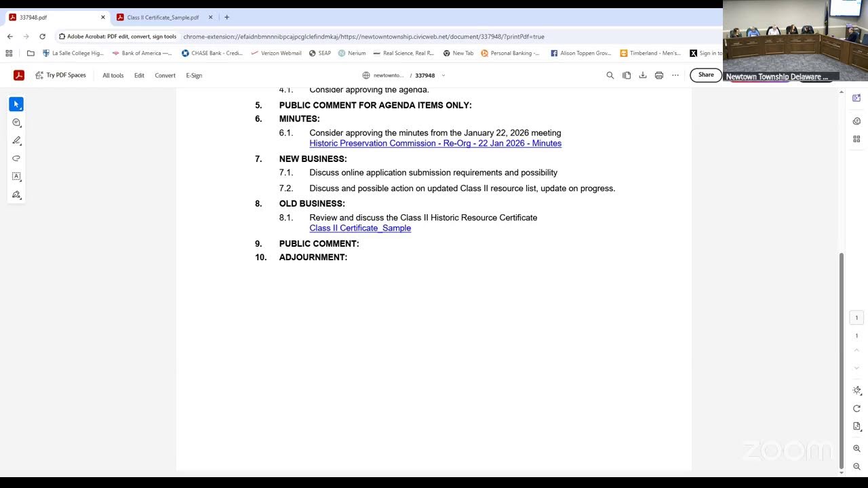Screen dimensions: 868x488
Task: Choose the Highlight pen tool
Action: pos(16,140)
